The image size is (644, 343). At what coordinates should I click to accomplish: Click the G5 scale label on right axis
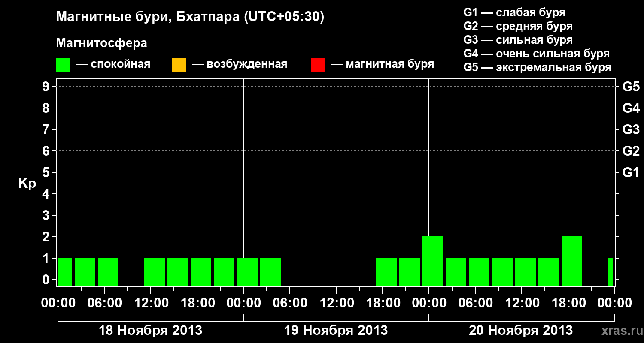pos(631,87)
